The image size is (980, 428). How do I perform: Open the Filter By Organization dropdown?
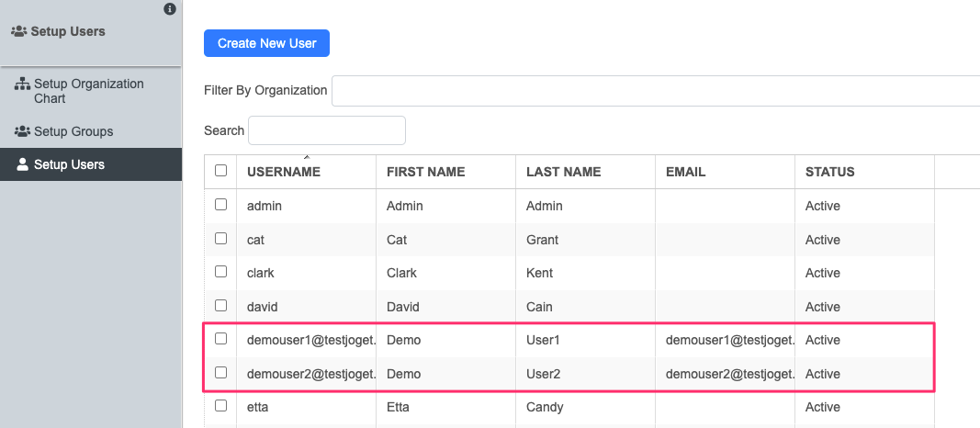[655, 91]
